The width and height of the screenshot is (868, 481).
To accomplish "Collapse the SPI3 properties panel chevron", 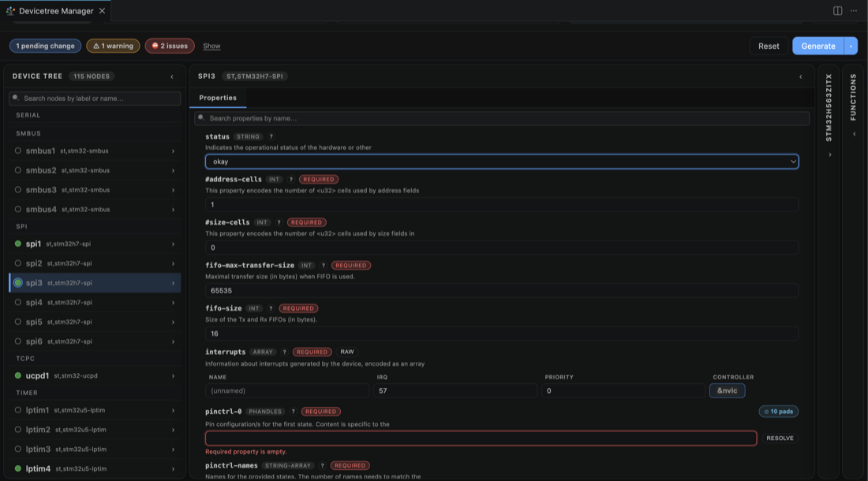I will pyautogui.click(x=800, y=76).
